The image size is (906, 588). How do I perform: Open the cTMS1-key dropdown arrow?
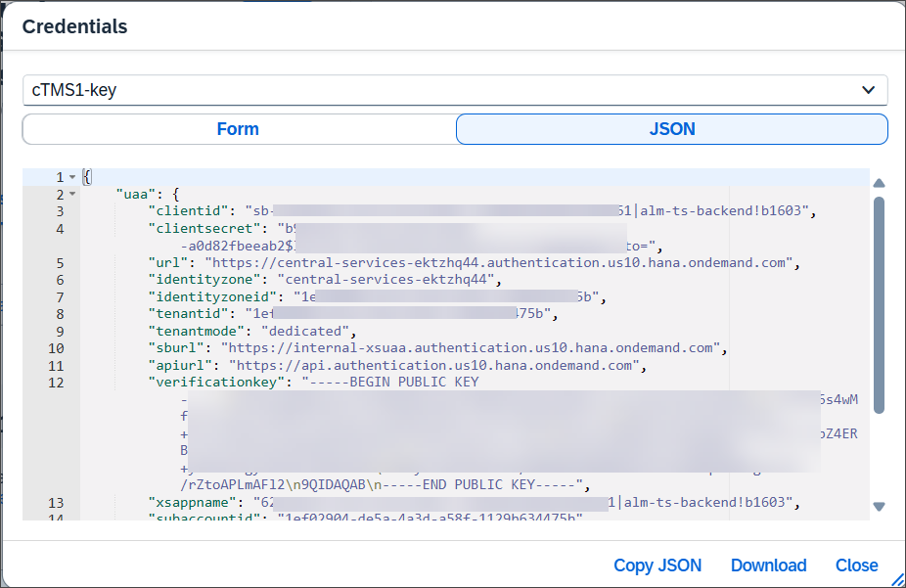tap(868, 90)
